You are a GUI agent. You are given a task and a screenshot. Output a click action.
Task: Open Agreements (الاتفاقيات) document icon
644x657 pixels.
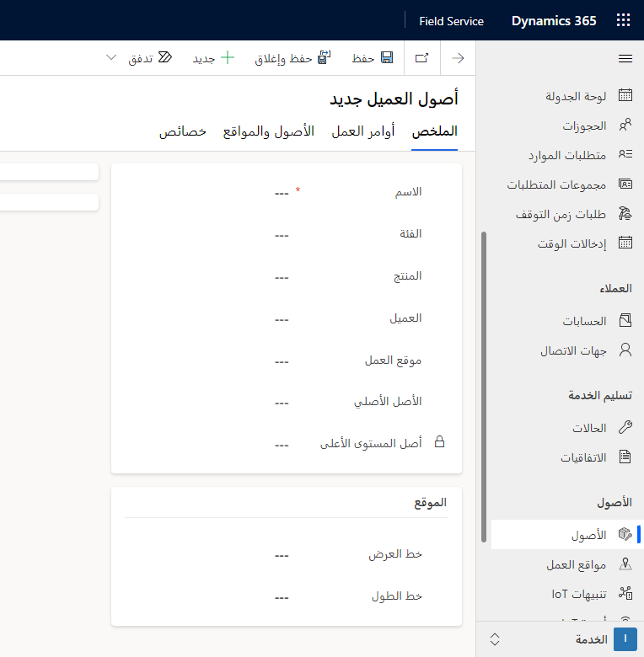pyautogui.click(x=625, y=457)
